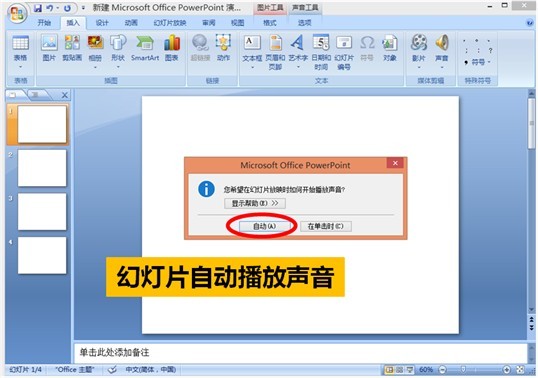
Task: Expand the table (表格) dropdown arrow
Action: click(21, 67)
